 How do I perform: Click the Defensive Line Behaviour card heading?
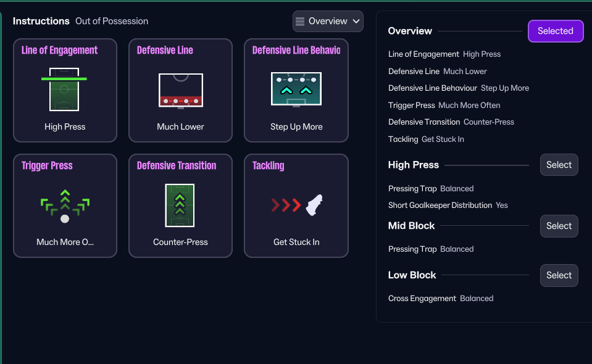(296, 51)
